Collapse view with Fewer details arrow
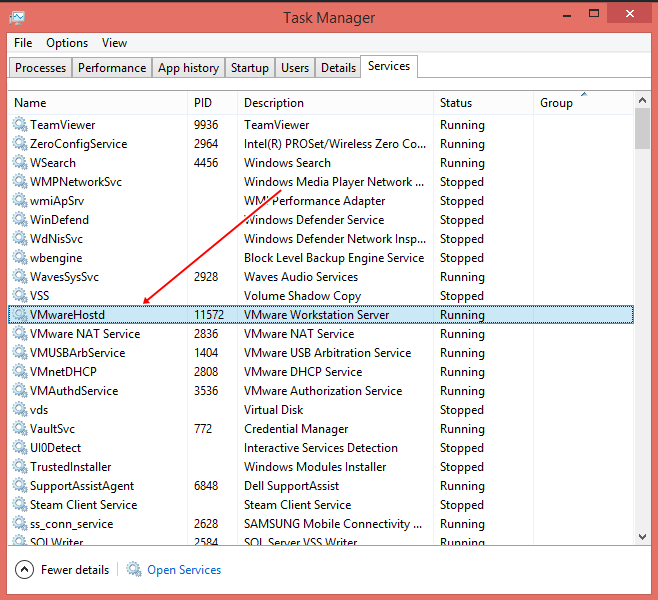This screenshot has height=600, width=658. click(x=24, y=569)
